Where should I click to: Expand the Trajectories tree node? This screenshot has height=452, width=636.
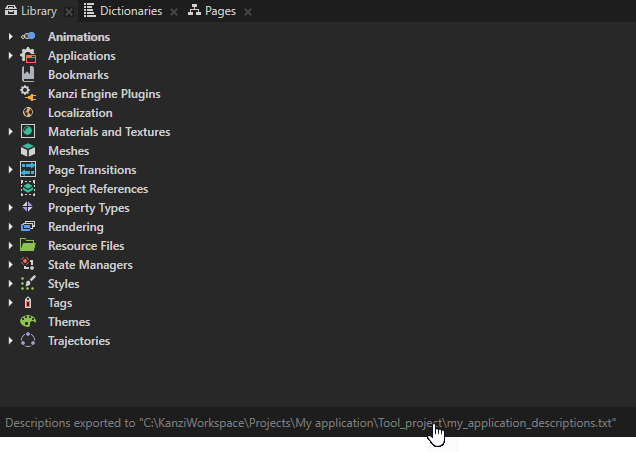[10, 341]
